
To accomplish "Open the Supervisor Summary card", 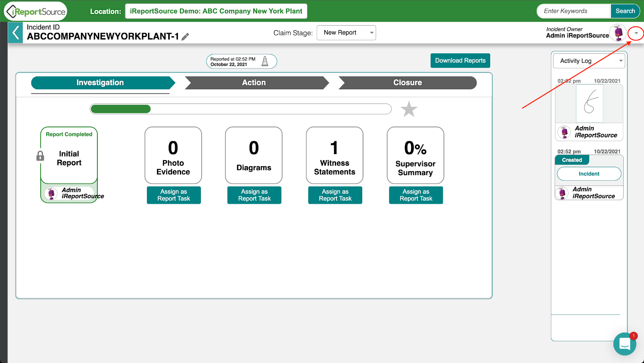I will pyautogui.click(x=415, y=155).
